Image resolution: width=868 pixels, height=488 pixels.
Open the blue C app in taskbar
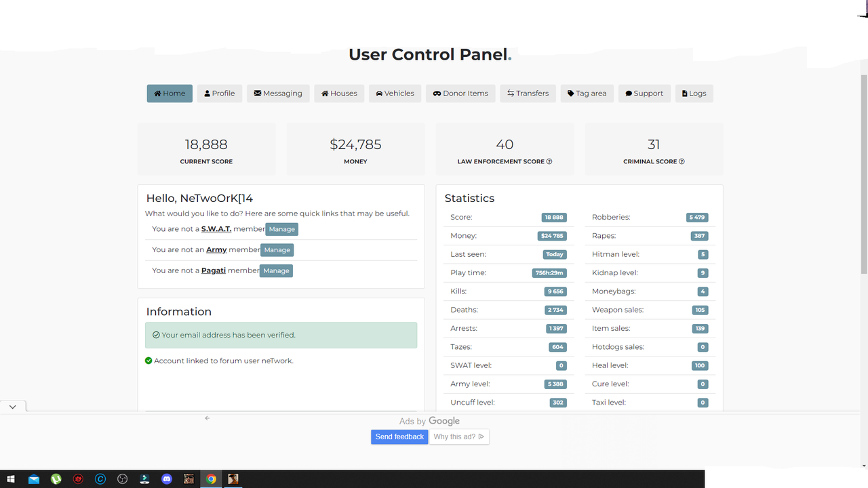coord(100,479)
